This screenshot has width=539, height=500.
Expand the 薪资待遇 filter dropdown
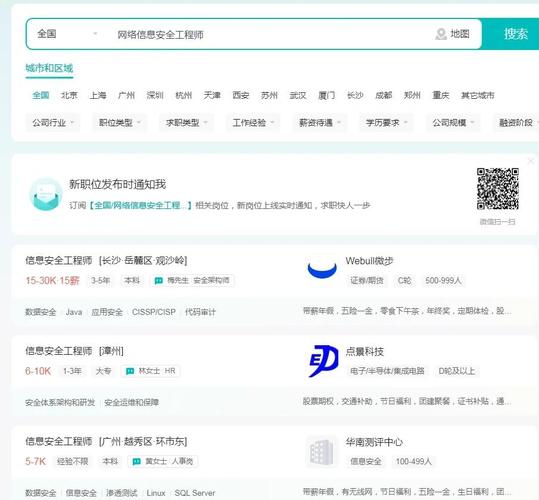coord(319,122)
